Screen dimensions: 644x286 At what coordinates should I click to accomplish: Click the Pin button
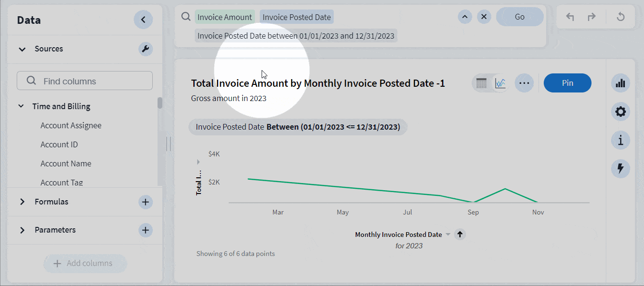567,83
